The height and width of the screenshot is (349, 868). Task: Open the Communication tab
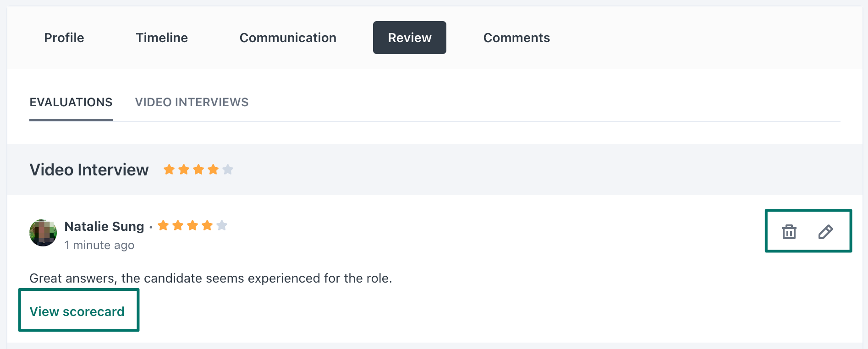(287, 38)
